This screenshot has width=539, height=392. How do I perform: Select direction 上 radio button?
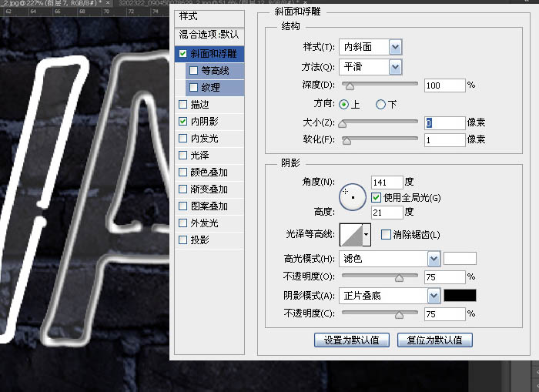point(343,104)
